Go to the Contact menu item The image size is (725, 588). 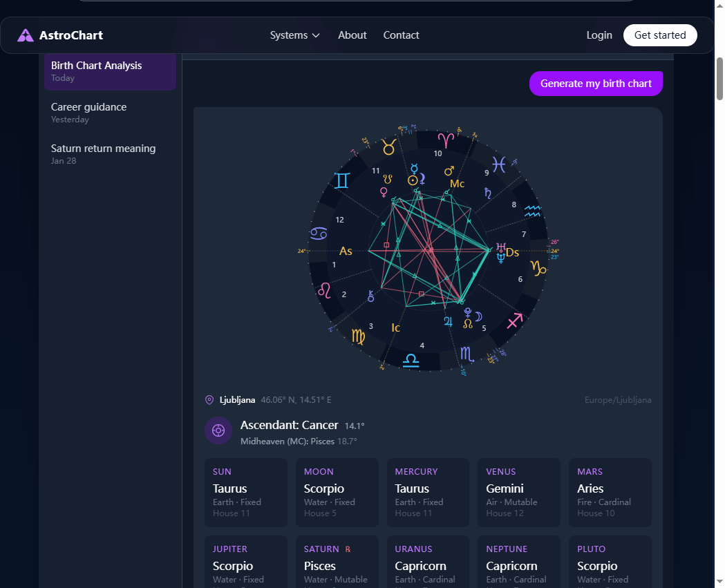[401, 35]
